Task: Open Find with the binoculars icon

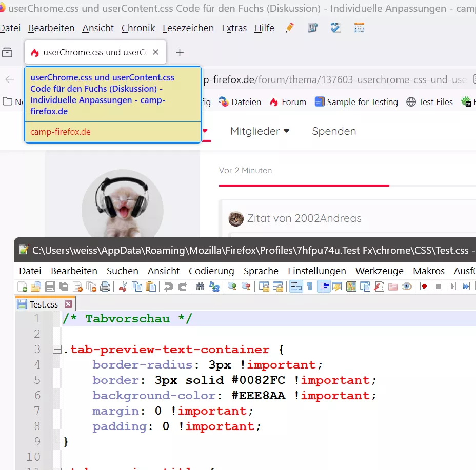Action: click(200, 287)
